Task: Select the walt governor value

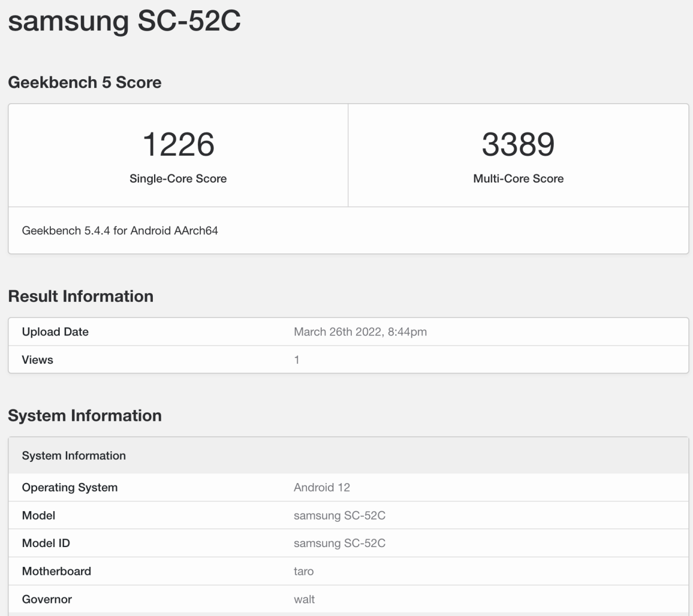Action: 304,599
